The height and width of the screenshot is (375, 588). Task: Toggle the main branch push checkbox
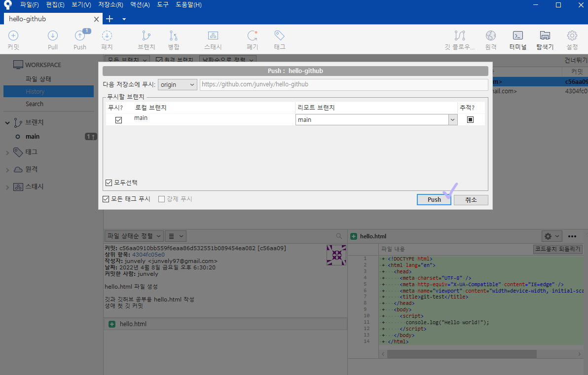coord(118,120)
